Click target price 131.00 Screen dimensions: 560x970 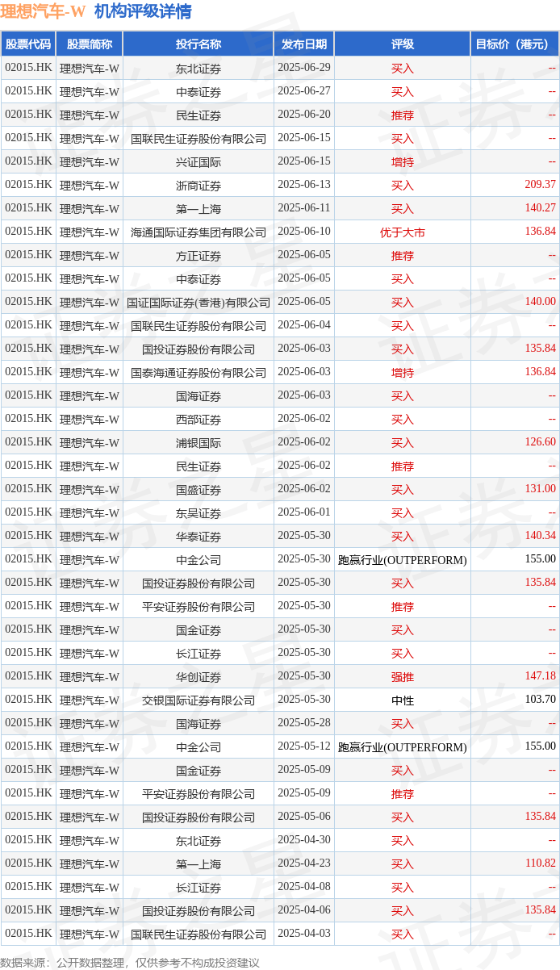pyautogui.click(x=540, y=489)
